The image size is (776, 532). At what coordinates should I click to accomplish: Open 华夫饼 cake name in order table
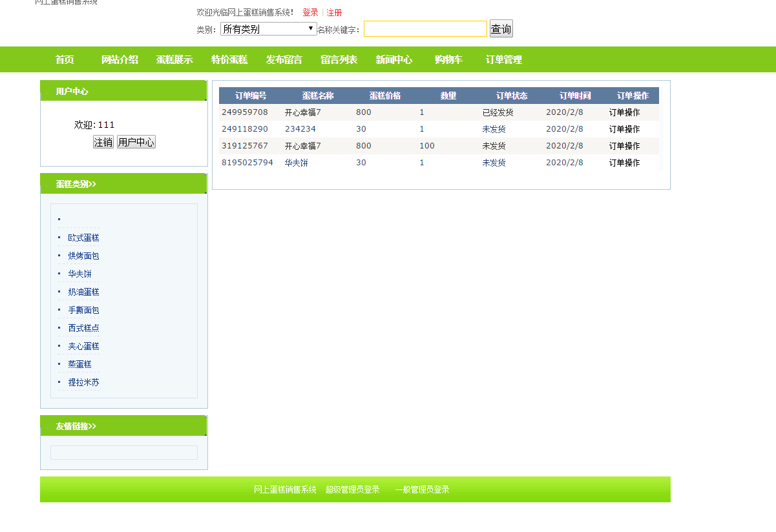click(297, 163)
